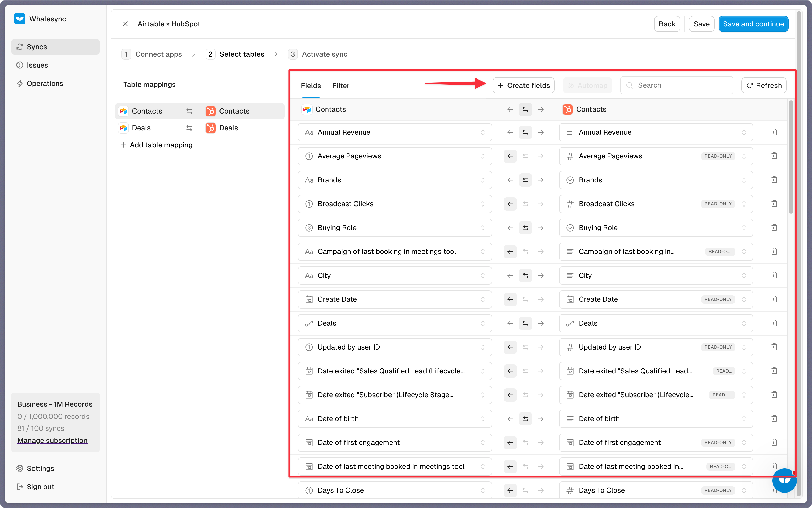The height and width of the screenshot is (508, 812).
Task: Focus the Search fields input
Action: (x=676, y=85)
